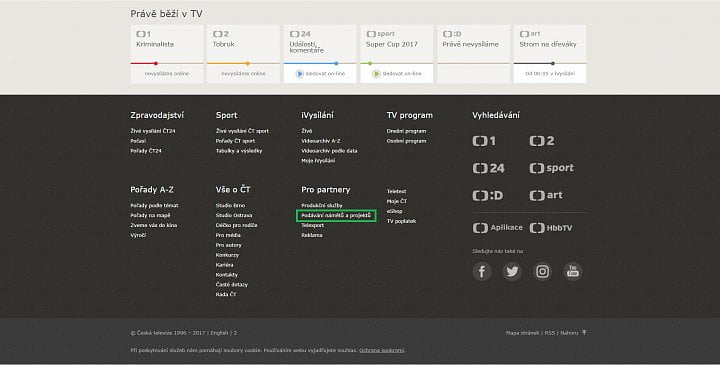Open Živé vysílání ČT sport link
The image size is (720, 365).
(x=242, y=131)
